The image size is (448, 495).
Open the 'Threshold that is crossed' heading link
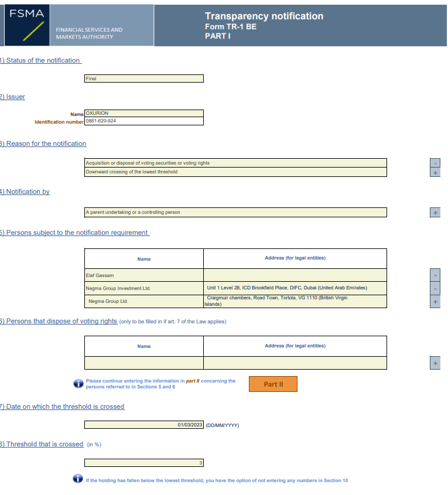(42, 444)
